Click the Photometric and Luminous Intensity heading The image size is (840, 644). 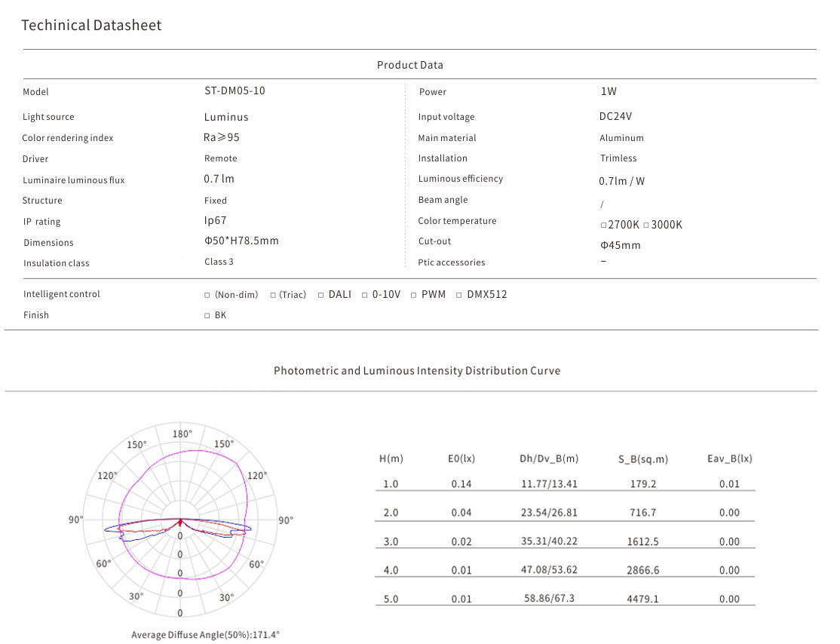(417, 371)
